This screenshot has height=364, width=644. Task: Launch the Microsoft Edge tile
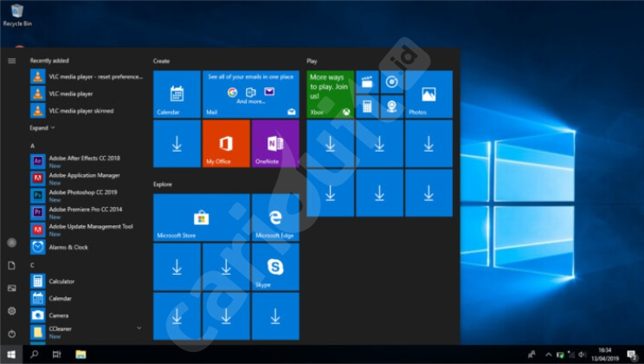tap(275, 218)
